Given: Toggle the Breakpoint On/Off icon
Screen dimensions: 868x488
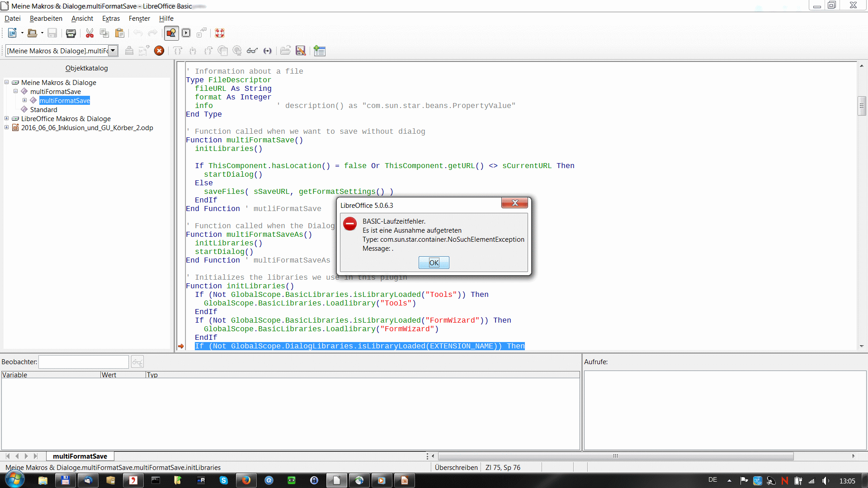Looking at the screenshot, I should coord(222,51).
